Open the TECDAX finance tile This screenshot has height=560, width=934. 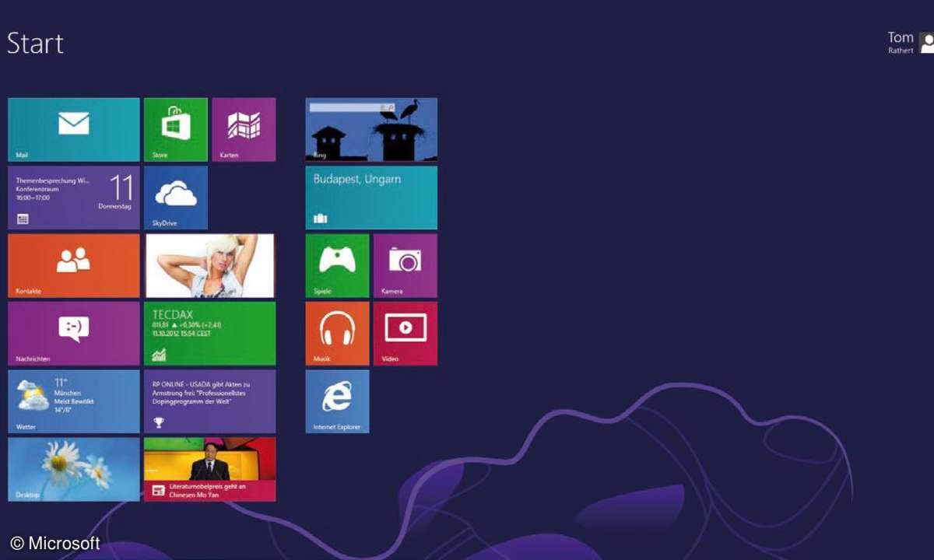[209, 334]
